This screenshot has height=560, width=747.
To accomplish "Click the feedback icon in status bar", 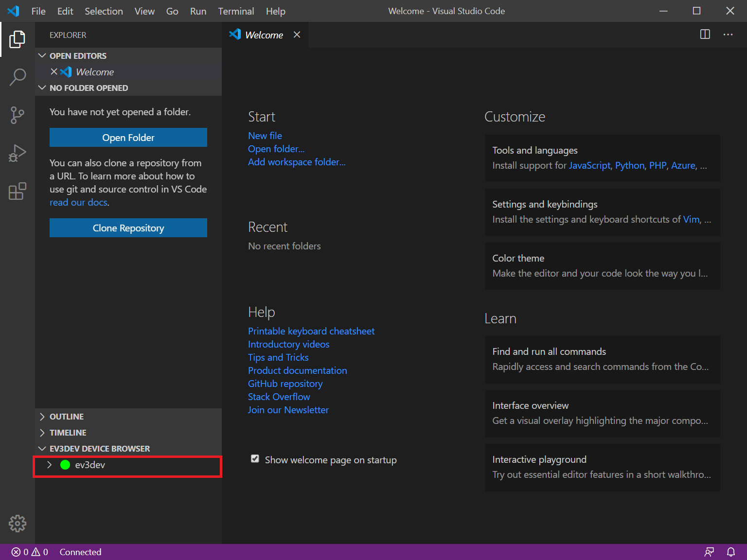I will coord(710,552).
